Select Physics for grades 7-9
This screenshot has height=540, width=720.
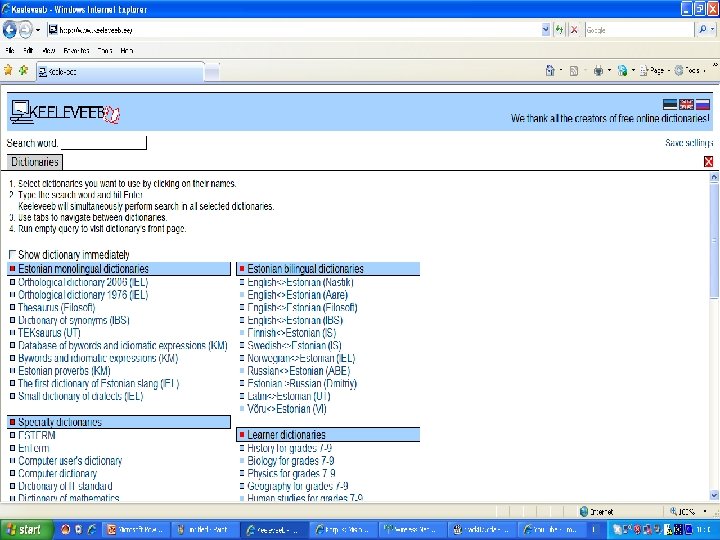(291, 473)
